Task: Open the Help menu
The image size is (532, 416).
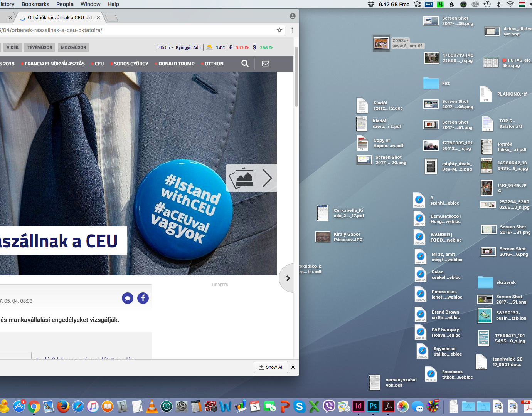Action: point(113,4)
